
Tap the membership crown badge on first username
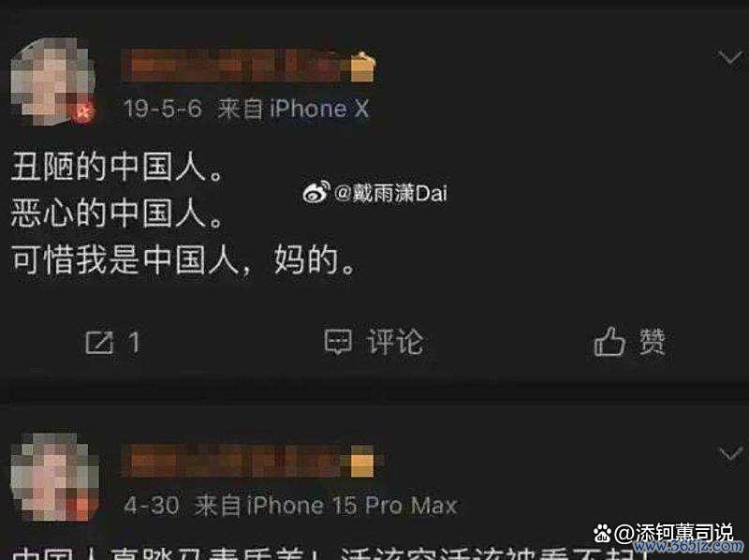tap(363, 67)
